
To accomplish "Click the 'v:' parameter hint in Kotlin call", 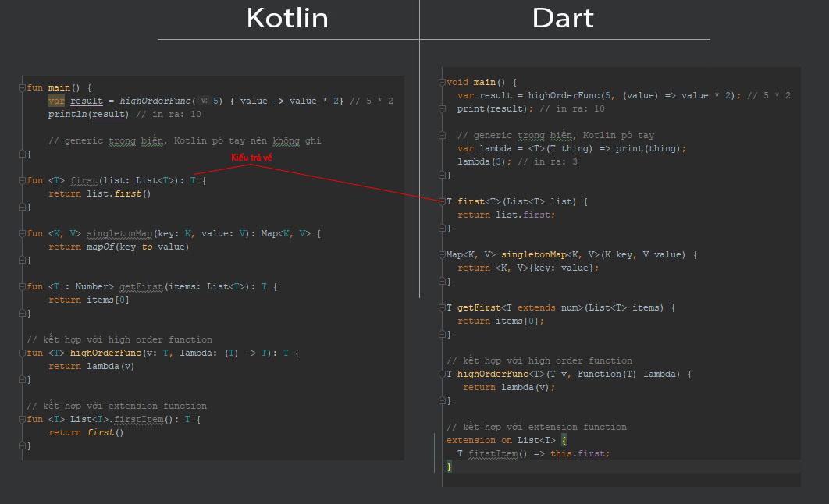I will point(204,101).
